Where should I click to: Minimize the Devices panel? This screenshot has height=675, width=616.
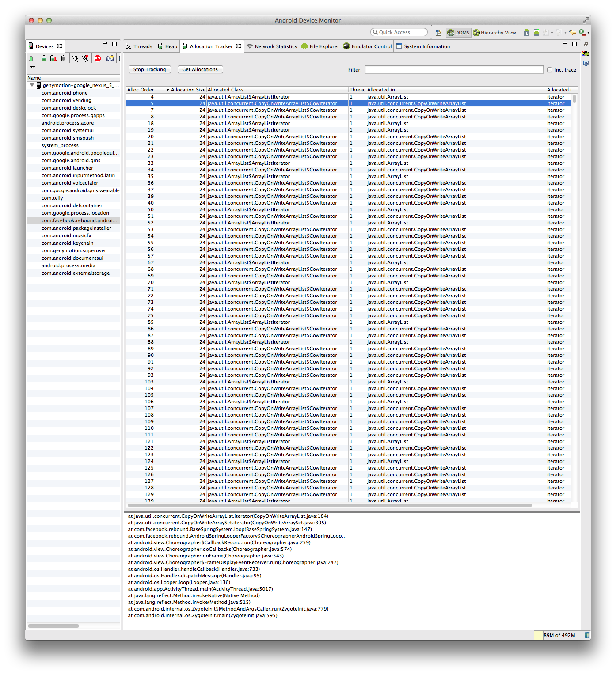pos(105,43)
